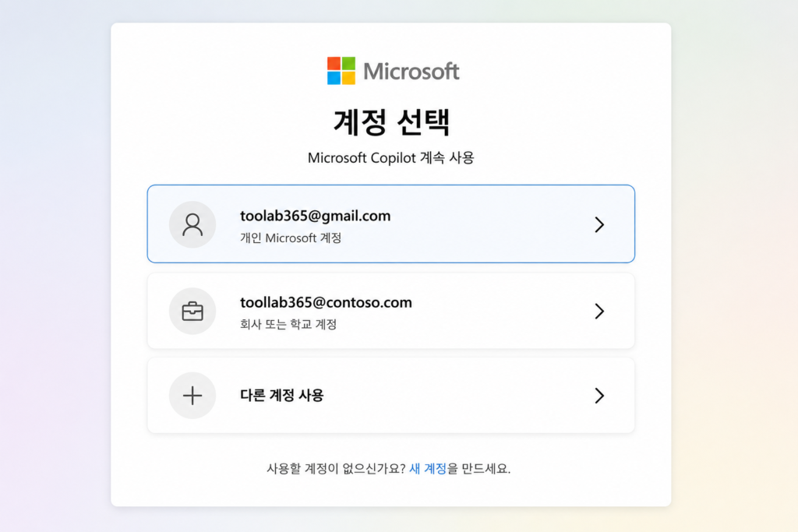This screenshot has height=532, width=798.
Task: Click the plus icon for 다른 계정 사용
Action: coord(192,395)
